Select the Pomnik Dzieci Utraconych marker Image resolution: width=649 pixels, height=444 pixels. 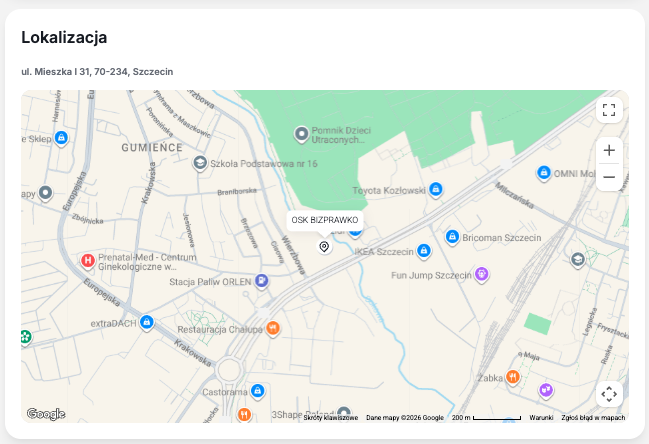click(x=300, y=133)
